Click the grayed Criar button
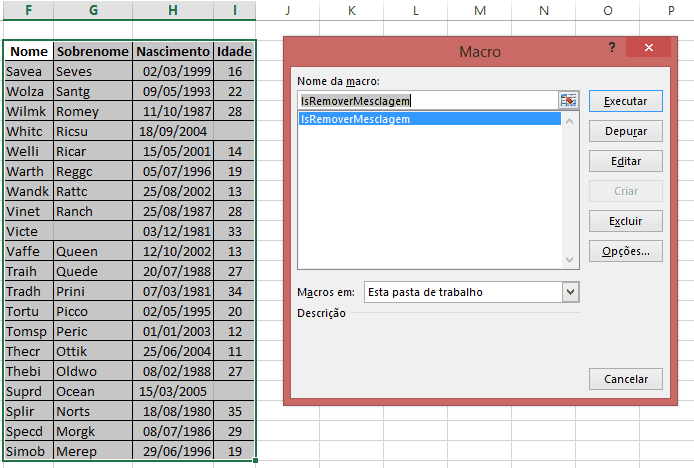The width and height of the screenshot is (694, 468). click(625, 191)
